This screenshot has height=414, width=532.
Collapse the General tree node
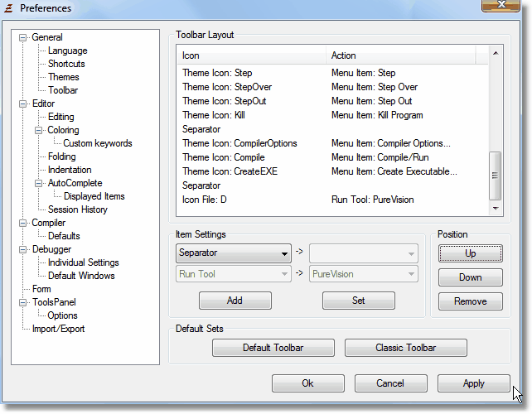[23, 37]
